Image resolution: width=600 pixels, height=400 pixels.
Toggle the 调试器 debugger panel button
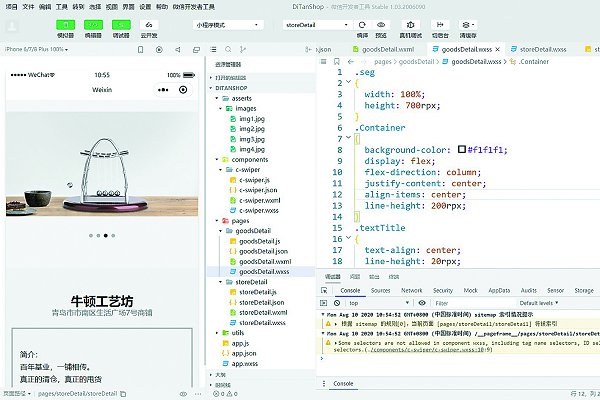click(x=121, y=25)
